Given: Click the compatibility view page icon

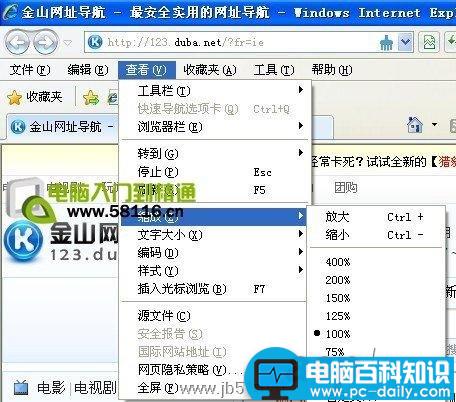Looking at the screenshot, I should pos(429,42).
